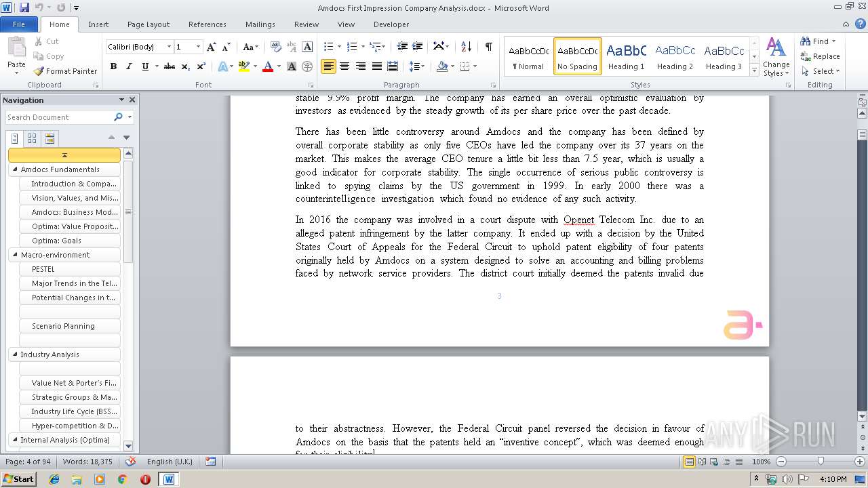Toggle Show/Hide paragraph marks
868x488 pixels.
pos(488,47)
